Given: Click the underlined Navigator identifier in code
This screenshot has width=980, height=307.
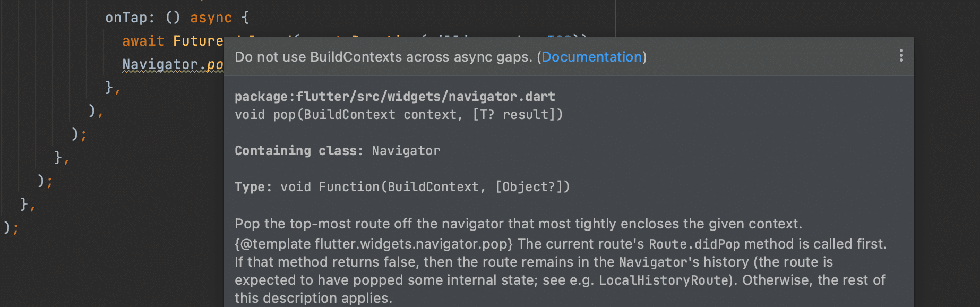Looking at the screenshot, I should (160, 64).
